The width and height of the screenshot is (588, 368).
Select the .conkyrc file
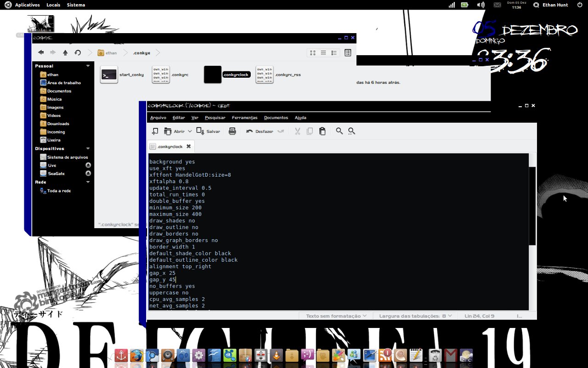tap(170, 75)
